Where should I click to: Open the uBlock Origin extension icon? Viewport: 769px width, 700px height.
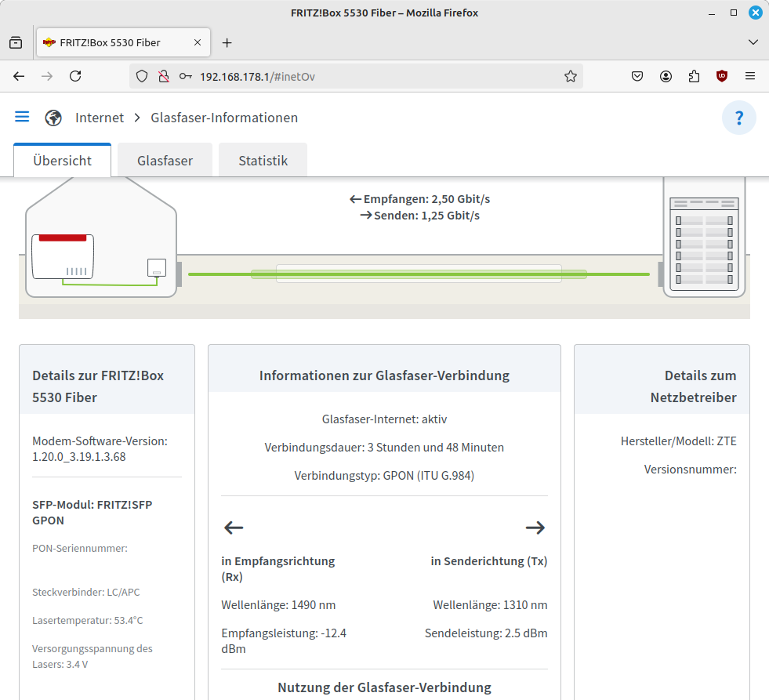click(722, 76)
